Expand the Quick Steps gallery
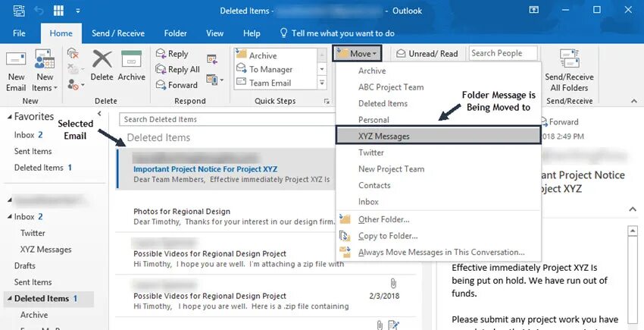 click(322, 83)
